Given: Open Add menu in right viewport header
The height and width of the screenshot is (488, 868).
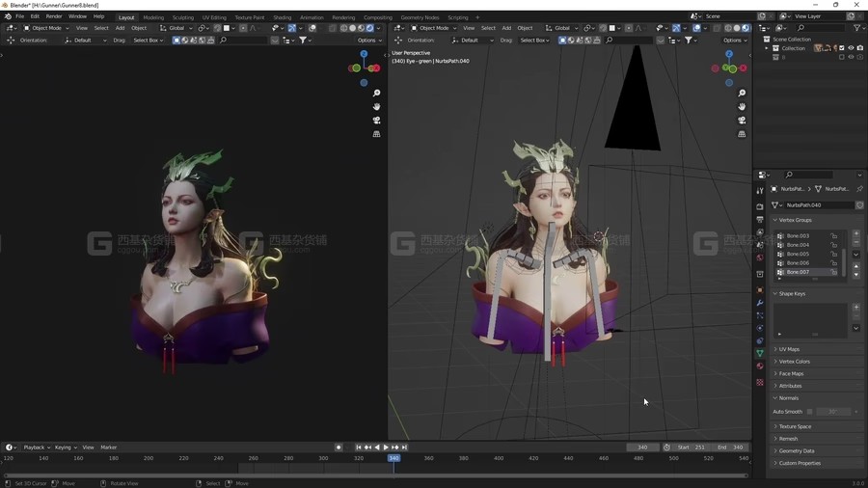Looking at the screenshot, I should click(506, 28).
